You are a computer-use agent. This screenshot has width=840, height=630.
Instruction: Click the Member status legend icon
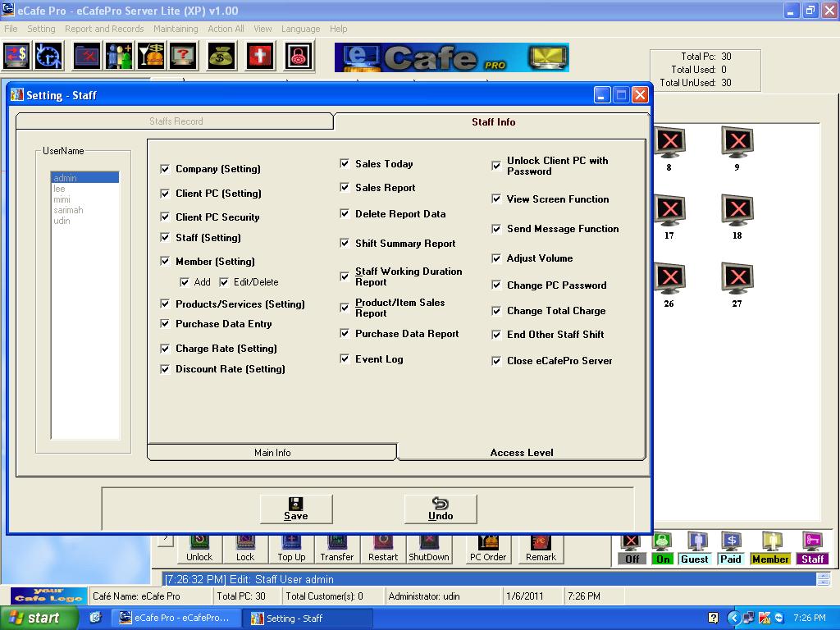point(770,549)
